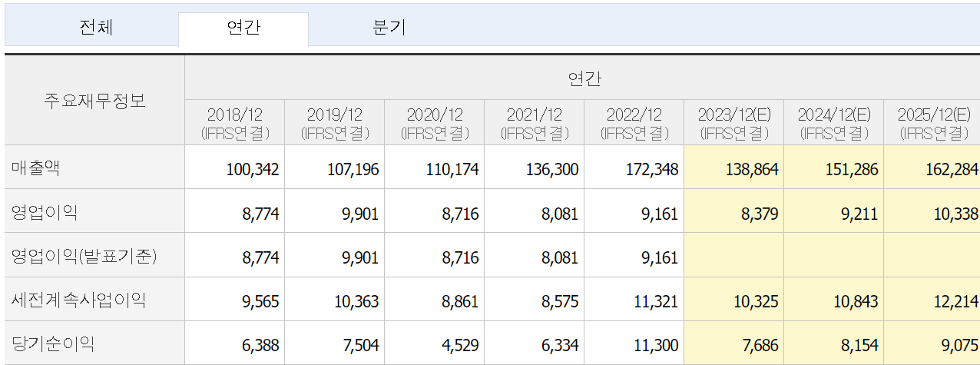
Task: Click 9,161 in the 영업이익(발표기준) row
Action: point(660,257)
